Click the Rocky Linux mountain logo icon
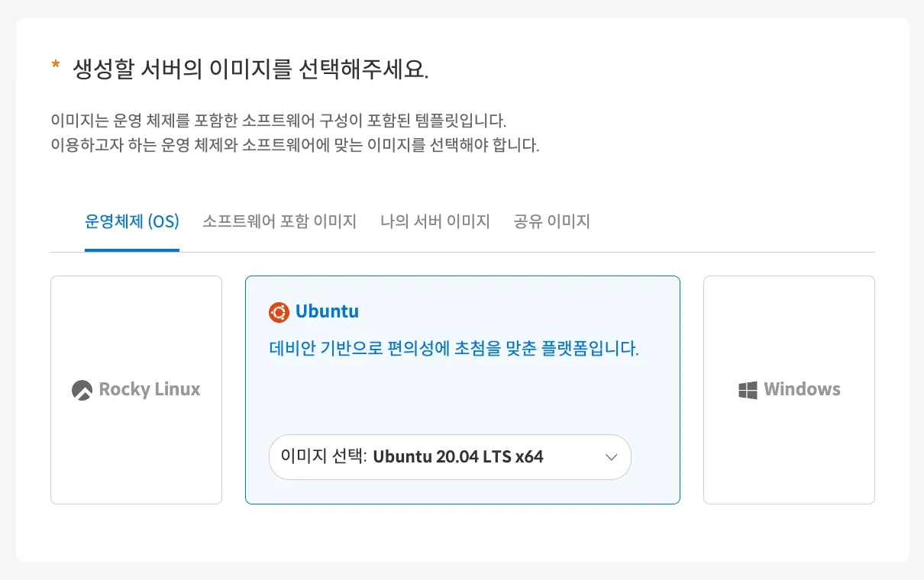 click(82, 389)
